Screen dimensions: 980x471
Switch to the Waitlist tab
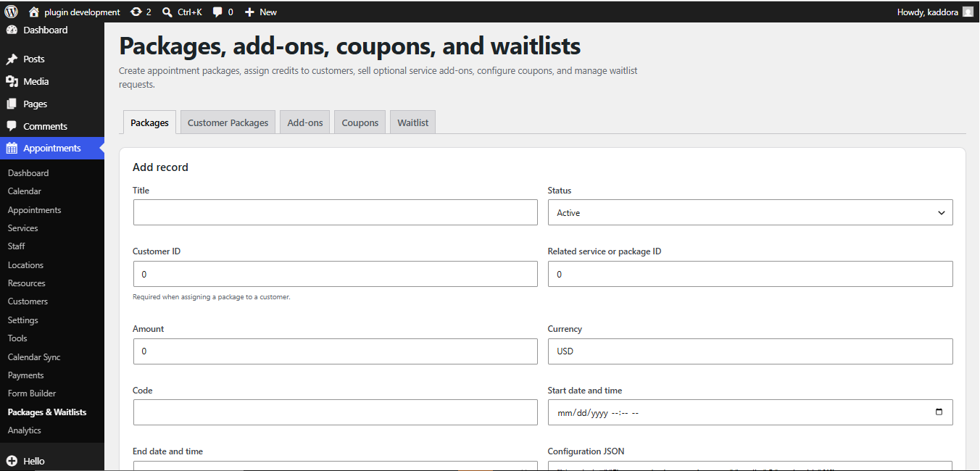click(413, 122)
